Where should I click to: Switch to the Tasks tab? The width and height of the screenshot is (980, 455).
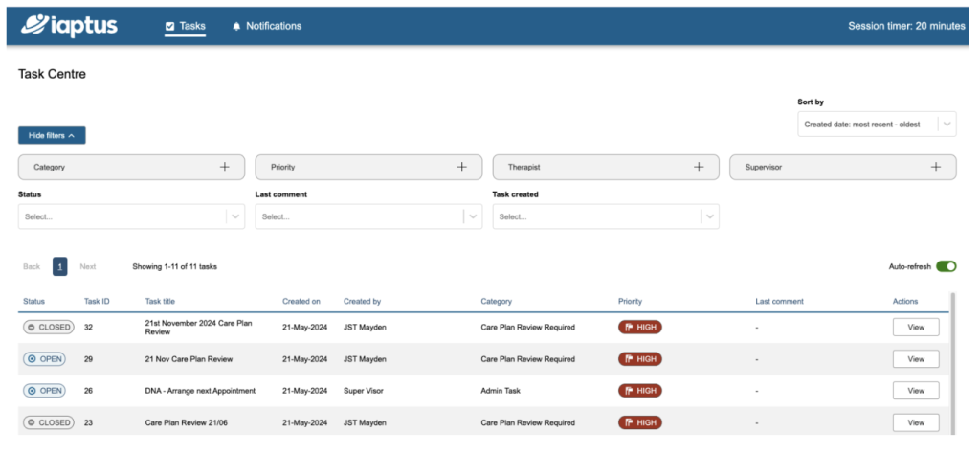tap(185, 26)
